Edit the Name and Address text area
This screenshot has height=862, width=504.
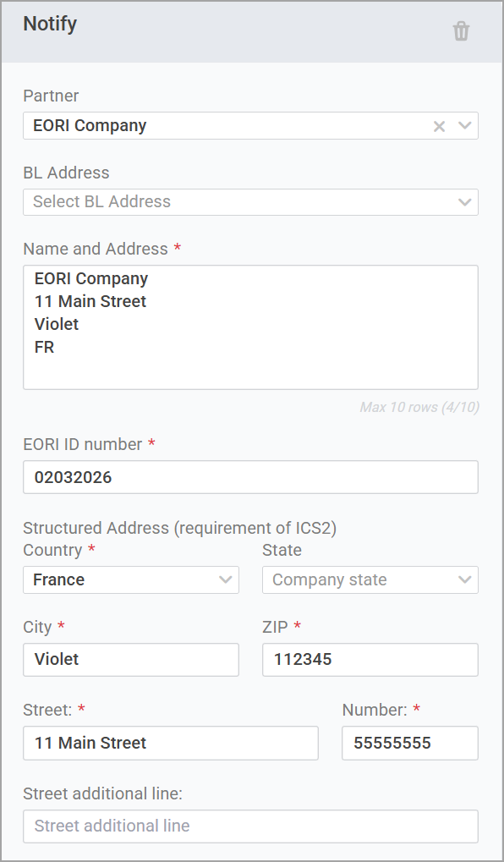[x=250, y=327]
